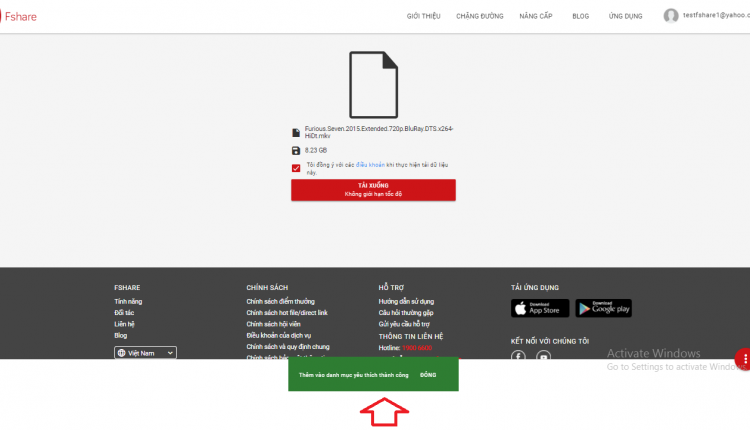The width and height of the screenshot is (750, 430).
Task: Open Chính sách điểm thưởng link
Action: point(280,301)
